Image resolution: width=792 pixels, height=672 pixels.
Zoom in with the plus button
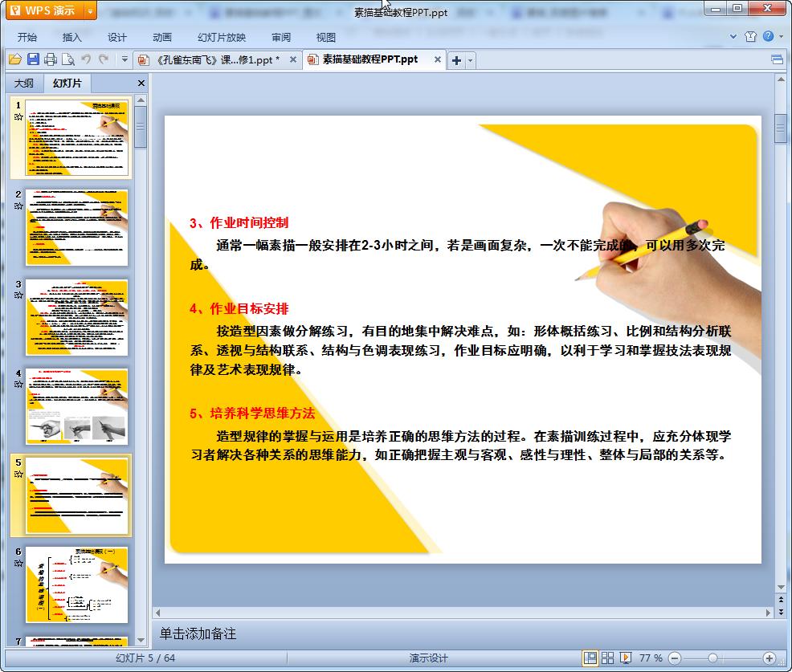click(770, 658)
